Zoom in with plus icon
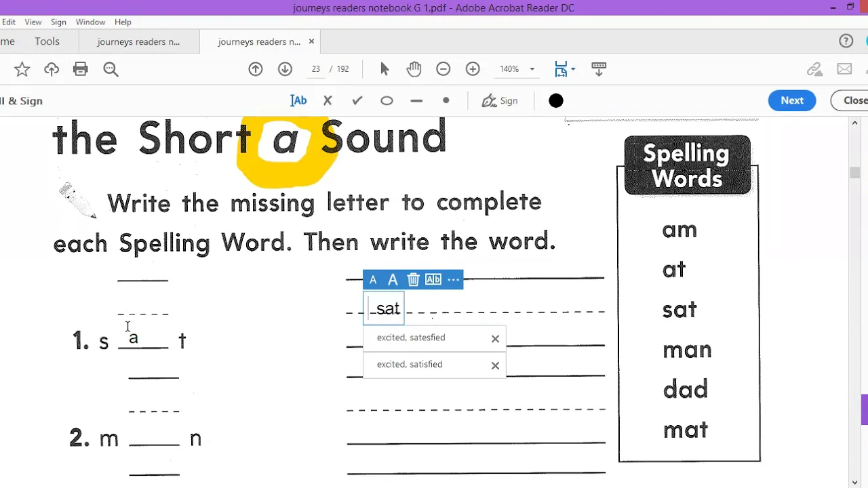Viewport: 868px width, 488px height. [x=473, y=69]
